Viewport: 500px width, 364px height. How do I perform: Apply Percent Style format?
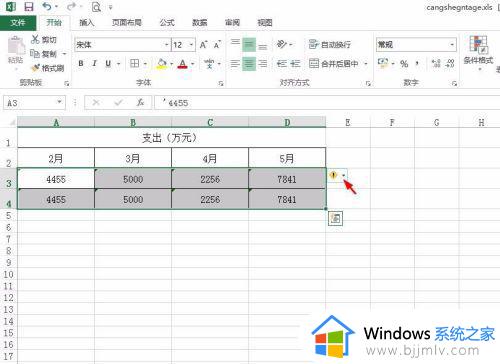click(x=404, y=63)
